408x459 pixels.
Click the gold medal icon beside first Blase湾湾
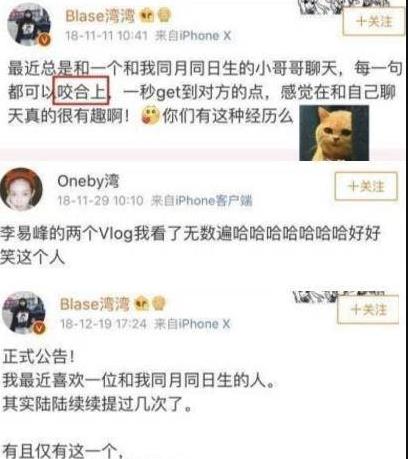coord(163,16)
